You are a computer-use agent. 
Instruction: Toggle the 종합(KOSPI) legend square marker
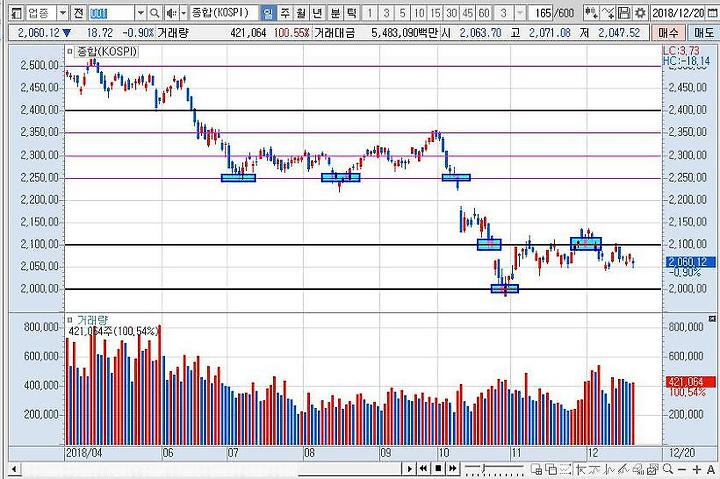70,51
